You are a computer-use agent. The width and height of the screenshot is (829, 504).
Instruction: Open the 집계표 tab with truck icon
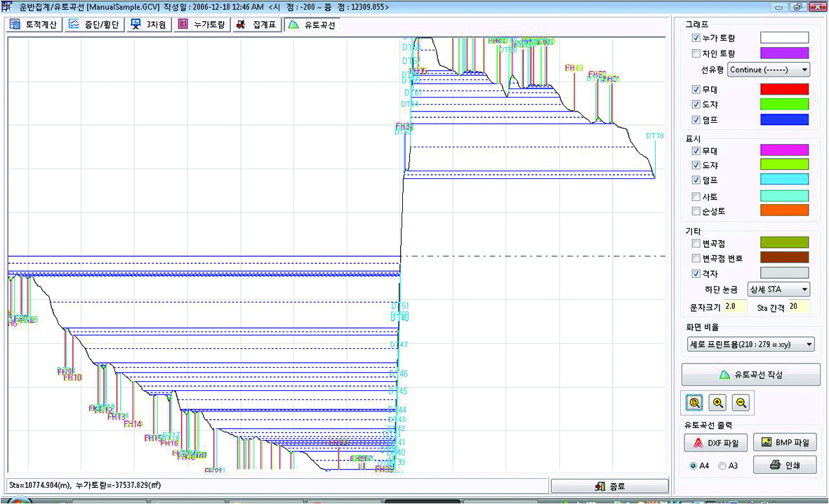[x=257, y=25]
